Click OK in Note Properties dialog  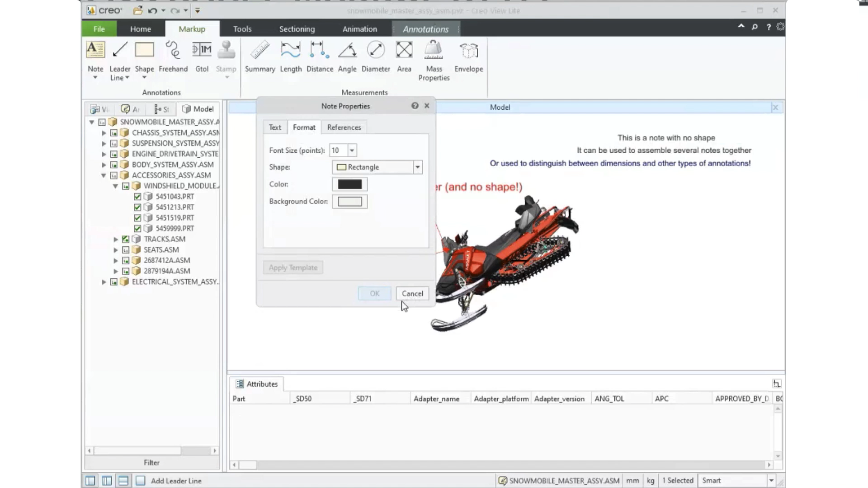tap(375, 294)
